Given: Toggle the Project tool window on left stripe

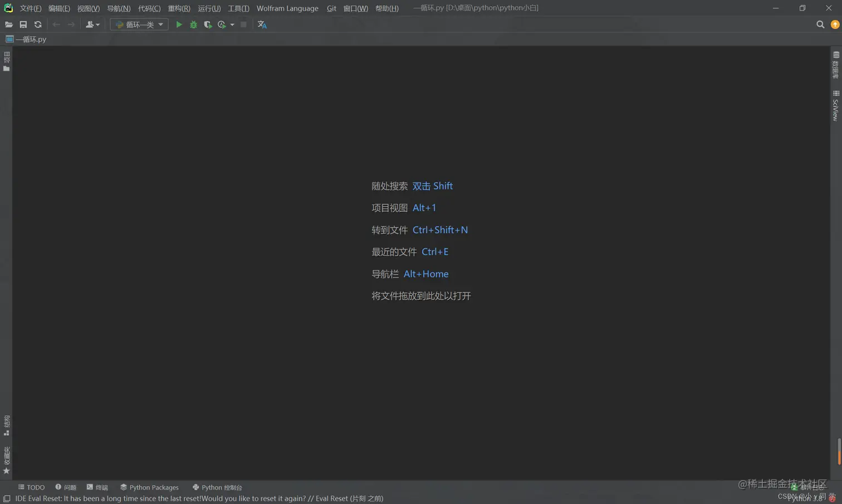Looking at the screenshot, I should click(6, 61).
